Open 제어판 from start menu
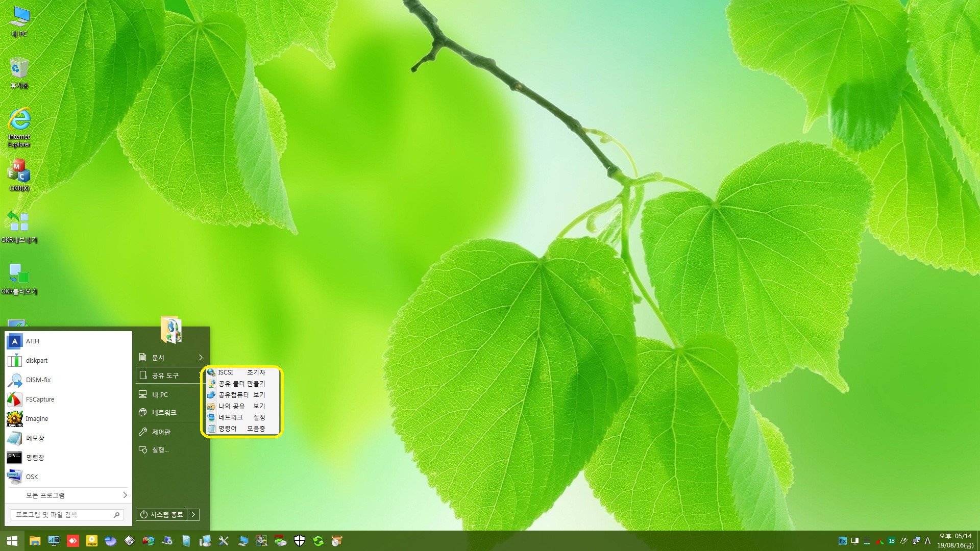The width and height of the screenshot is (980, 551). click(x=171, y=432)
